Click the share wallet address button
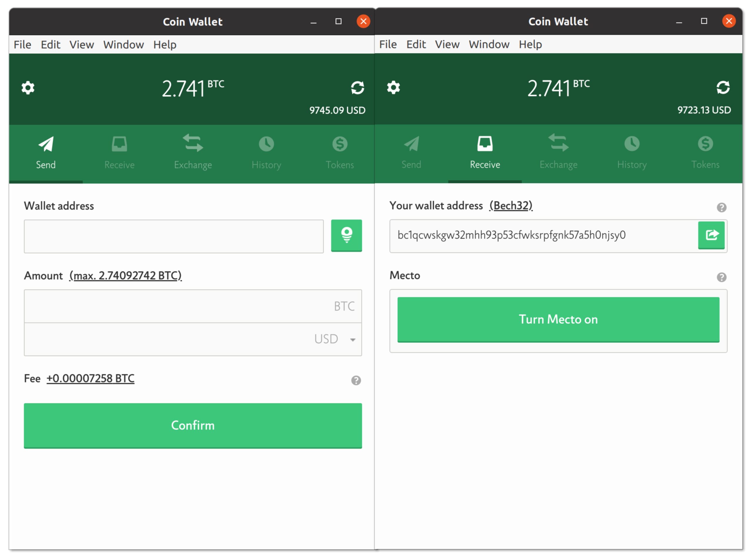Viewport: 753px width, 560px height. pos(712,235)
